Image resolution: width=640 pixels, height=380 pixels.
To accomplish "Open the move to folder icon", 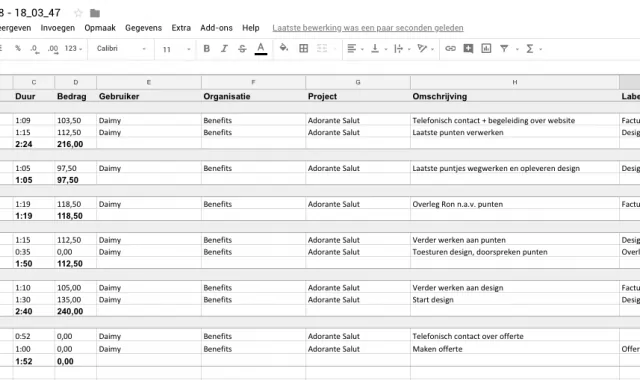I will click(95, 13).
